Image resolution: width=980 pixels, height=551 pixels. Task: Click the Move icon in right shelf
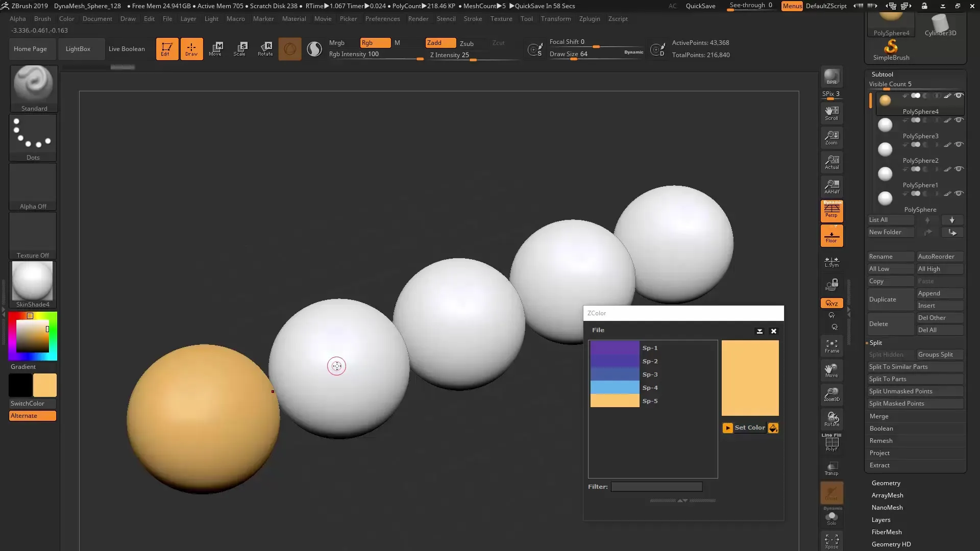831,370
